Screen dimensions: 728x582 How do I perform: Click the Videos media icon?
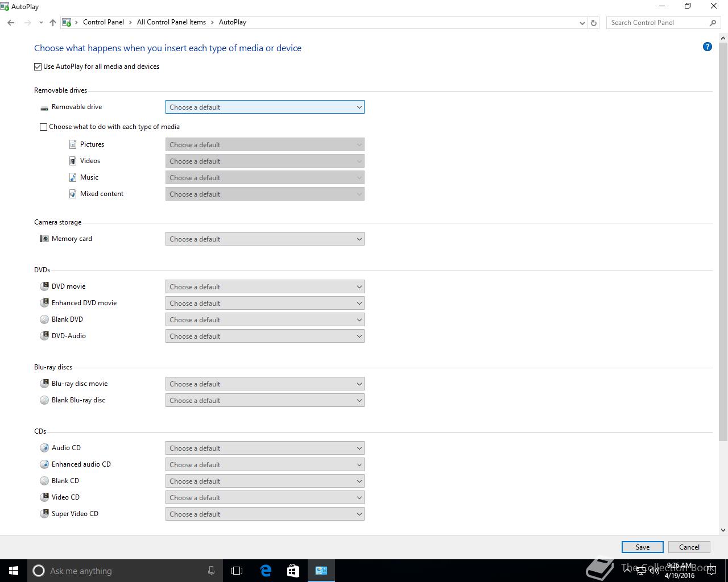pos(73,161)
